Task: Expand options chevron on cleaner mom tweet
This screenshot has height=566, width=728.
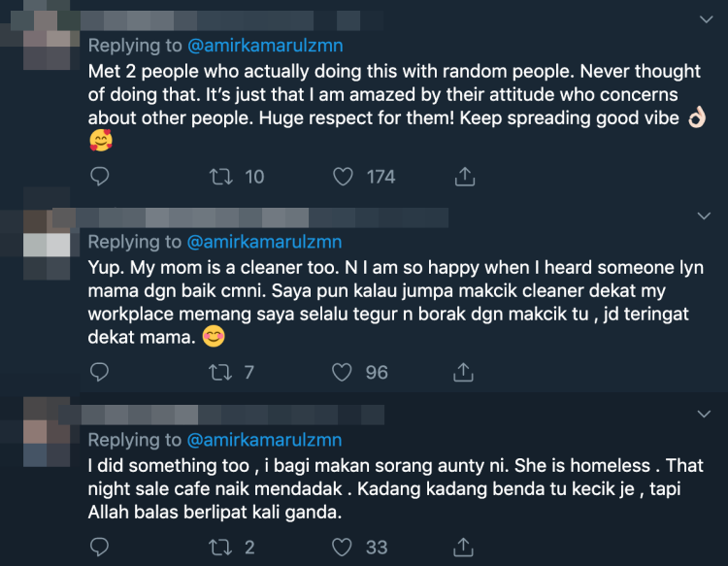Action: point(706,215)
